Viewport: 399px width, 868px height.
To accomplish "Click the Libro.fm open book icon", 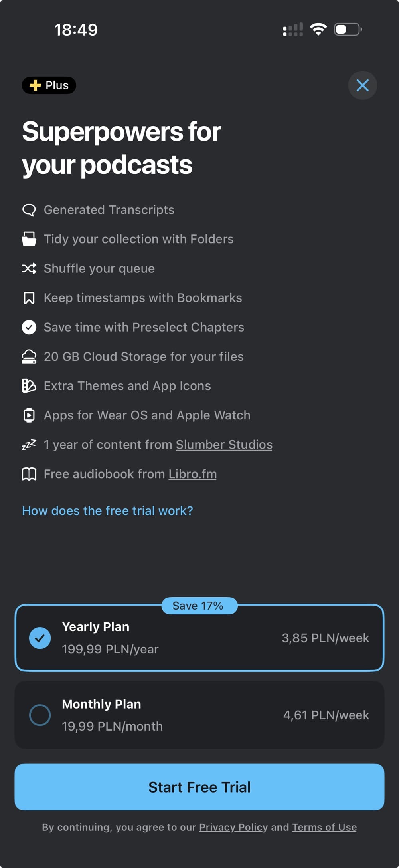I will pyautogui.click(x=29, y=474).
